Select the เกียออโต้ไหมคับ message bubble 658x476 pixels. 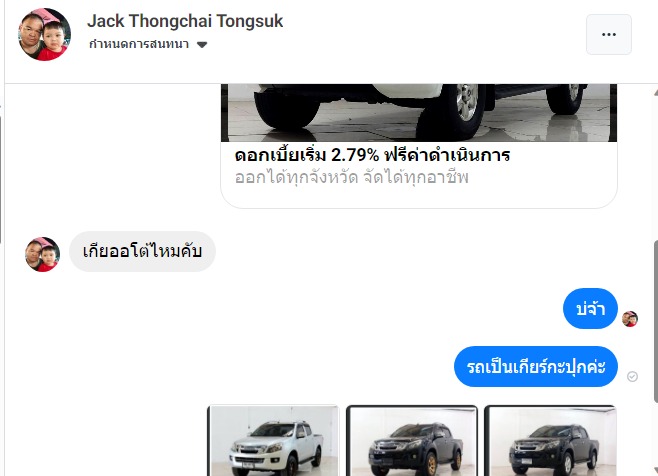coord(142,251)
